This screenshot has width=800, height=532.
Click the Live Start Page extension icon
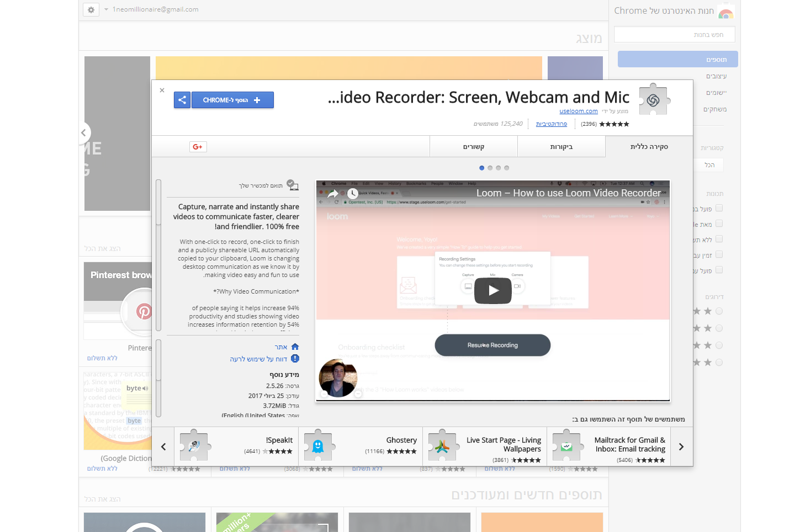click(x=442, y=445)
